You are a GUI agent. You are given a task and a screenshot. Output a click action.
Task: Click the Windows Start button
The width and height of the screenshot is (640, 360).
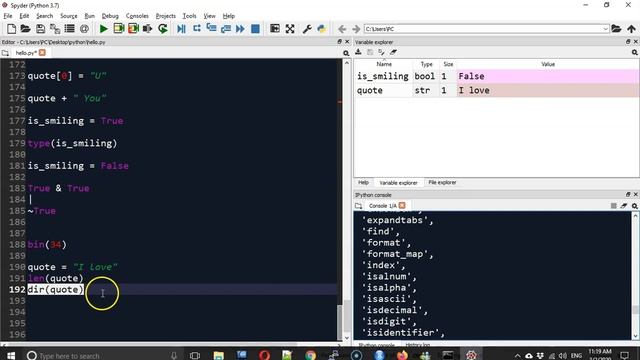(x=11, y=356)
